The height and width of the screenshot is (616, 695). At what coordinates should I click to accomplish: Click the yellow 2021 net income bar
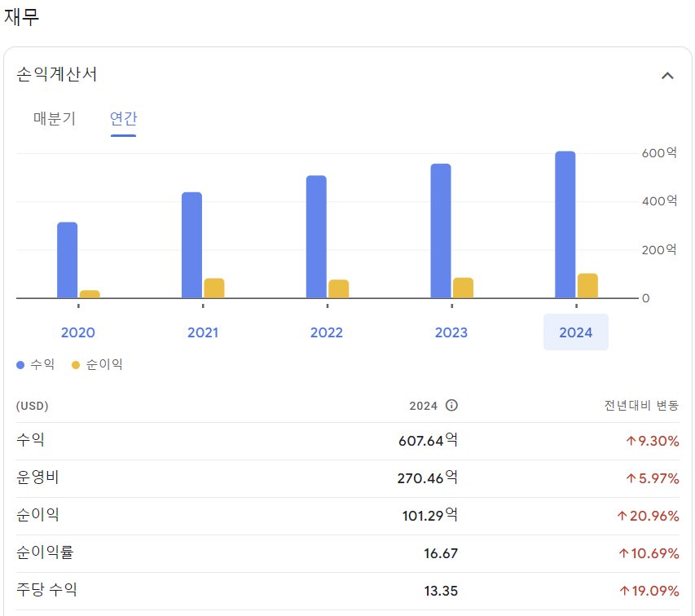[214, 288]
